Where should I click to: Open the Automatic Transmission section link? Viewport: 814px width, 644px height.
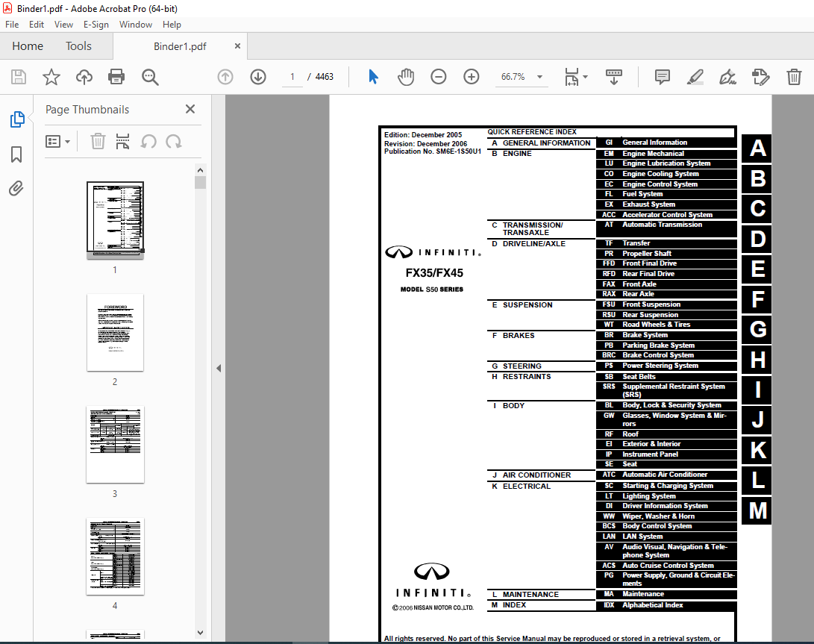(x=666, y=228)
